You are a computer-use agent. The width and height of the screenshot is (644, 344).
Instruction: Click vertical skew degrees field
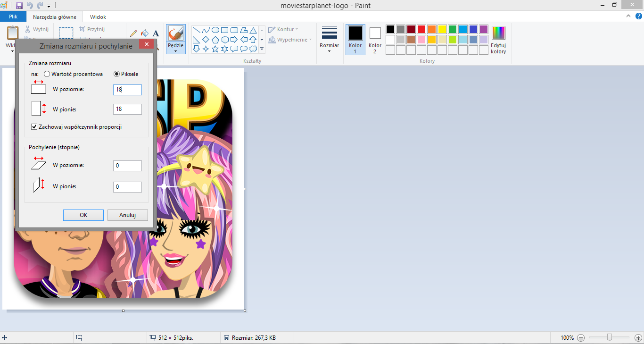tap(128, 187)
